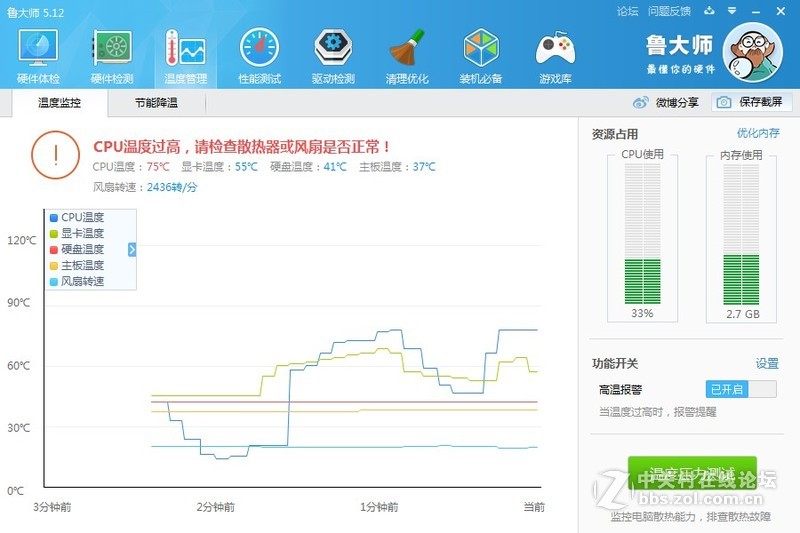
Task: Open the title bar dropdown menu arrow
Action: tap(732, 11)
